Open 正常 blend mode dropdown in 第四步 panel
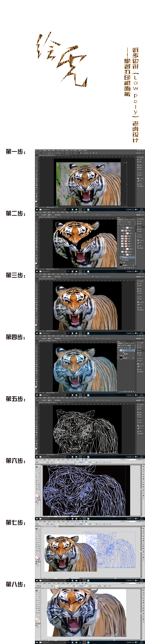Viewport: 145px width, 644px height. click(122, 346)
